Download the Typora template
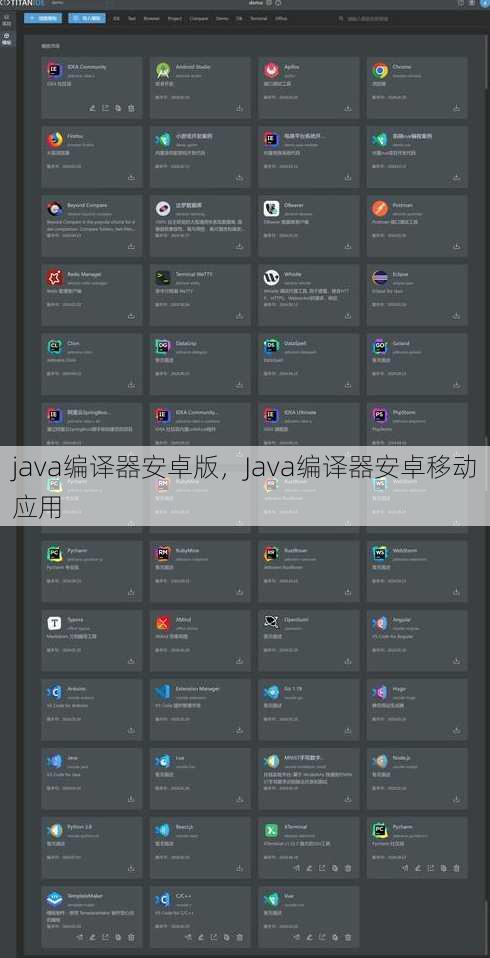 click(131, 660)
